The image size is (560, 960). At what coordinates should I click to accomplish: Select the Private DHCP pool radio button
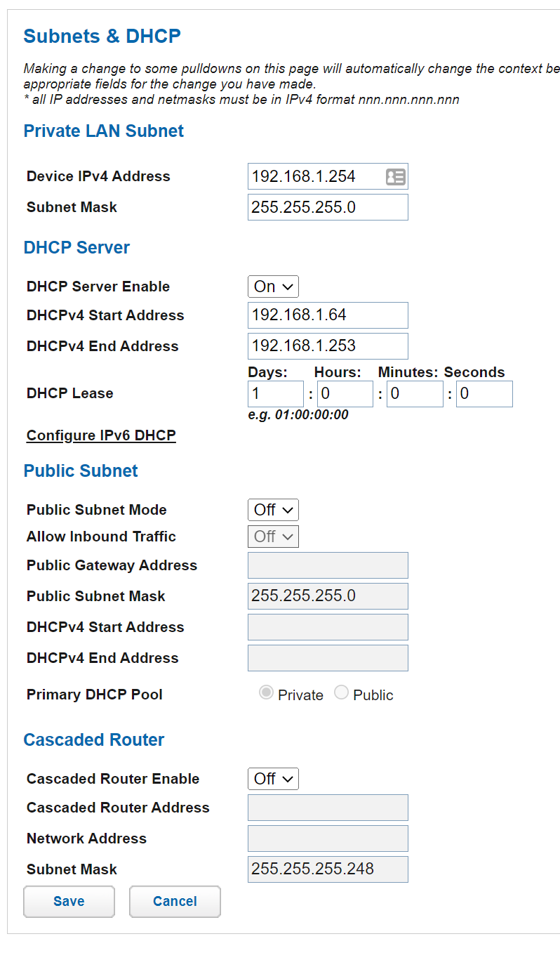point(267,694)
